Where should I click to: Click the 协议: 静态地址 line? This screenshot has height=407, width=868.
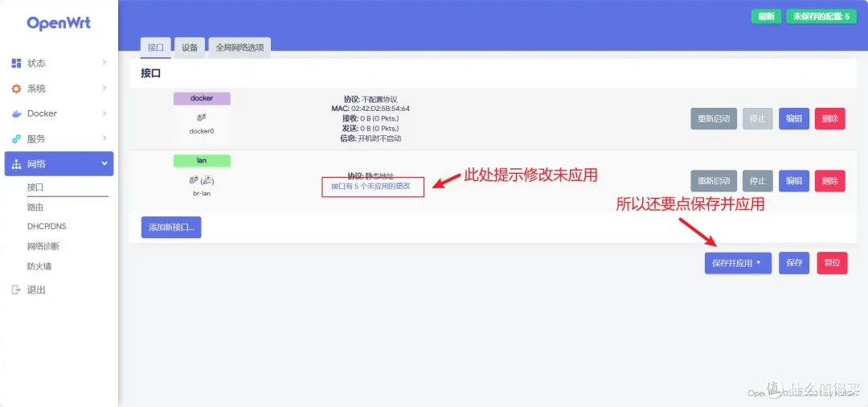tap(371, 175)
